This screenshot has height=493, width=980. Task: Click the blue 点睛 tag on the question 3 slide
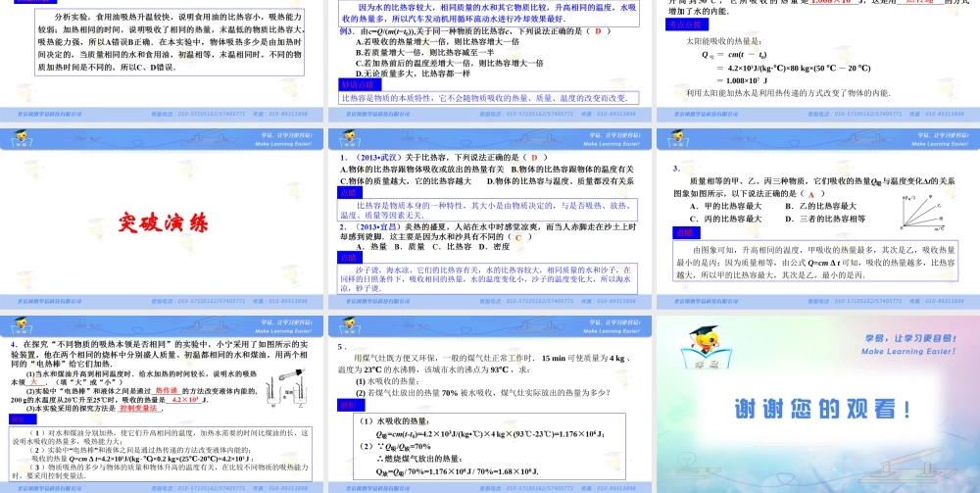[684, 232]
